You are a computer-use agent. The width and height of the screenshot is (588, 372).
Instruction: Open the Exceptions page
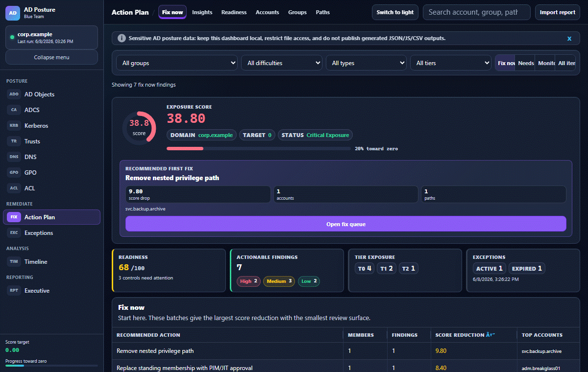pos(51,232)
